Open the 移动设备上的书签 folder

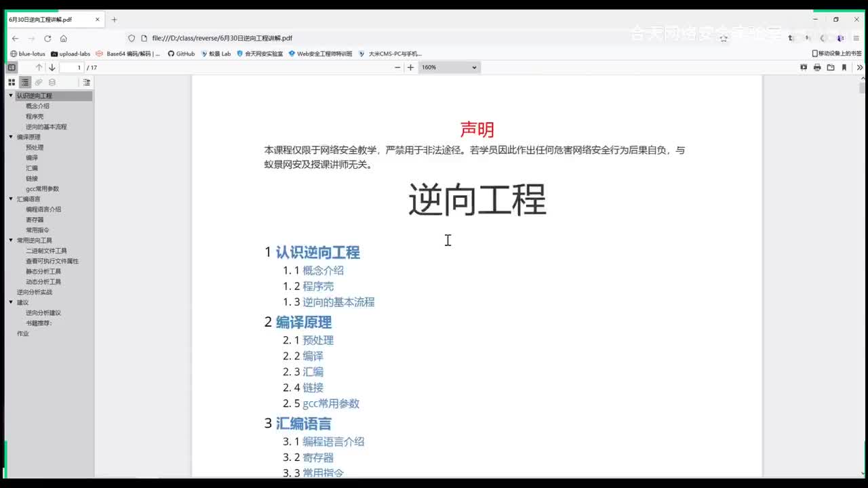(837, 54)
